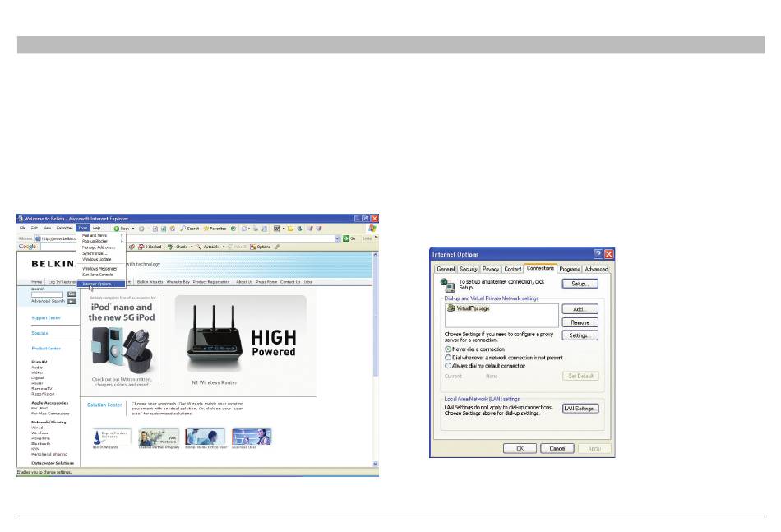Click the green Go arrow beside the address bar
Image resolution: width=781 pixels, height=532 pixels.
pos(345,238)
